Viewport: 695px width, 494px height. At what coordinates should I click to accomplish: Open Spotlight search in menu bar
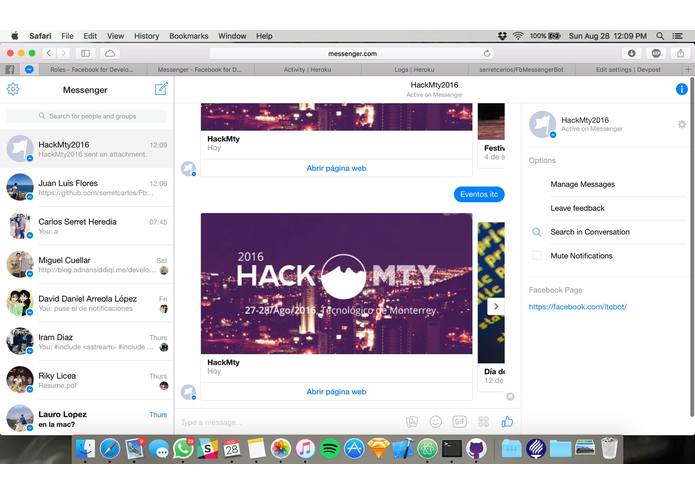[x=660, y=36]
